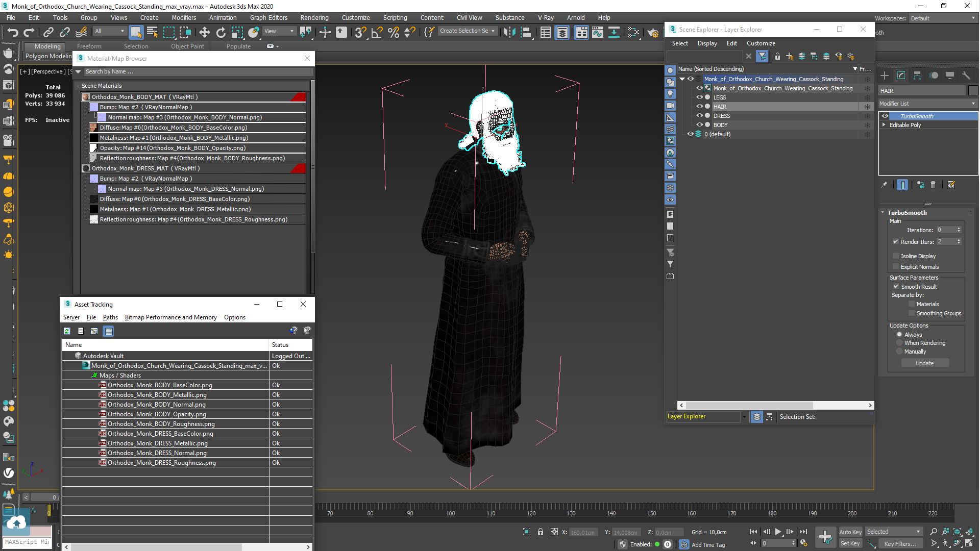Viewport: 980px width, 551px height.
Task: Choose the Select and Rotate tool
Action: (x=221, y=32)
